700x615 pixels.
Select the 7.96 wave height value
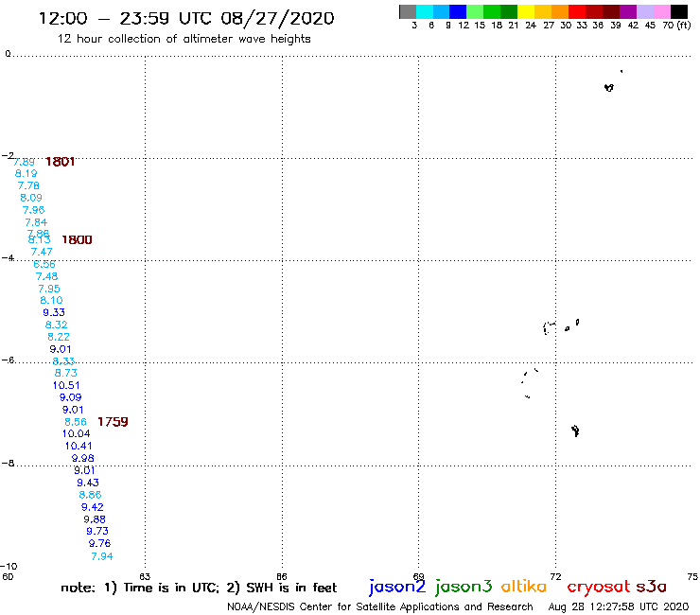[33, 210]
